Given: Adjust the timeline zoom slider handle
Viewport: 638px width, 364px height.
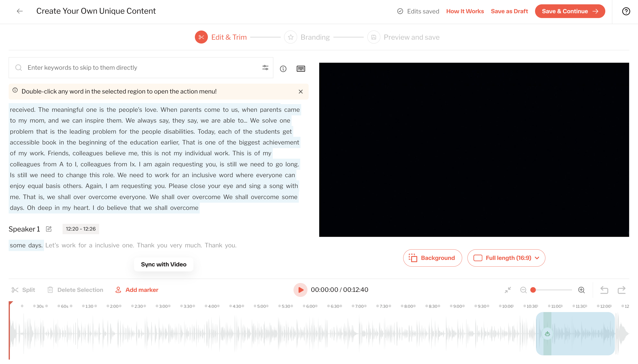Looking at the screenshot, I should pyautogui.click(x=533, y=290).
